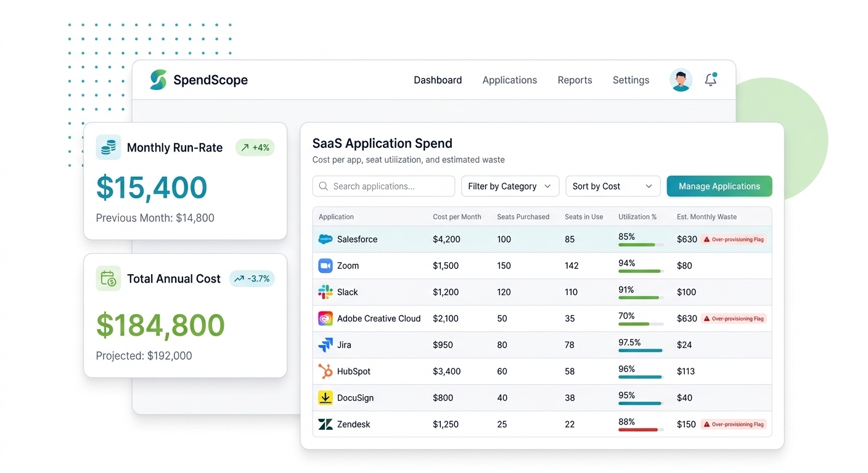Click the Salesforce cloud icon

[x=325, y=239]
